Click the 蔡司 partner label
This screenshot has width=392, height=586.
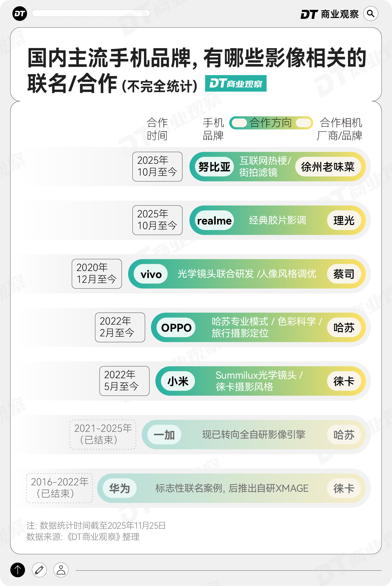pos(344,274)
